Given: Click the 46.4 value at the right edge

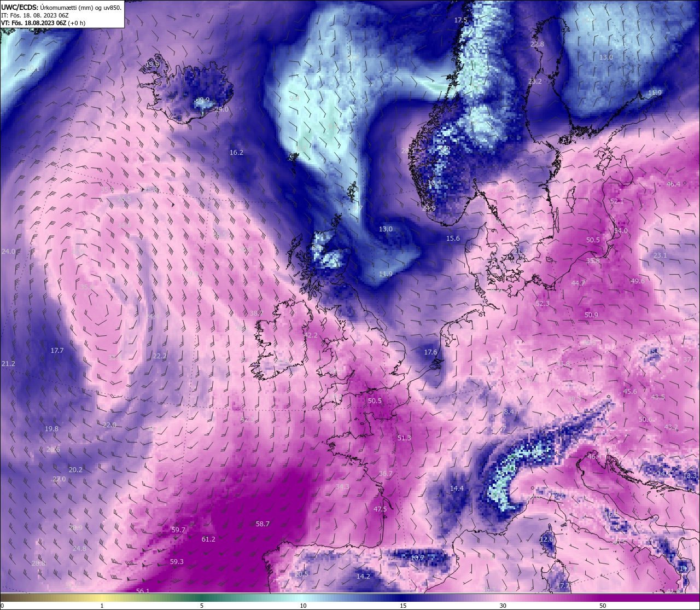Looking at the screenshot, I should (x=673, y=184).
